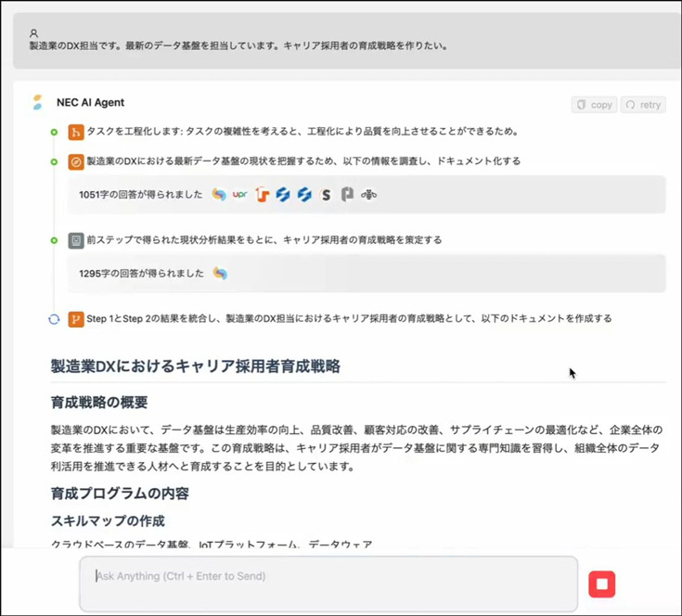This screenshot has height=616, width=682.
Task: Click the first green completed step marker
Action: click(x=54, y=133)
